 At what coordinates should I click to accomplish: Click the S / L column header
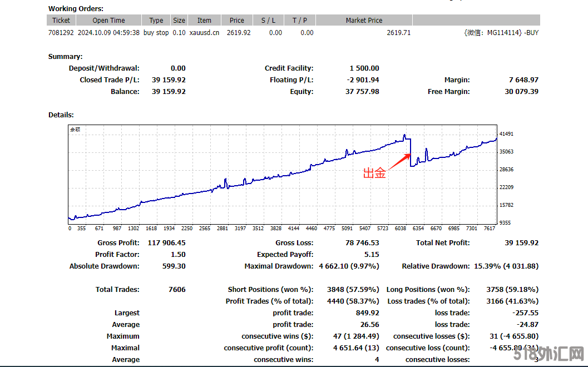coord(268,21)
